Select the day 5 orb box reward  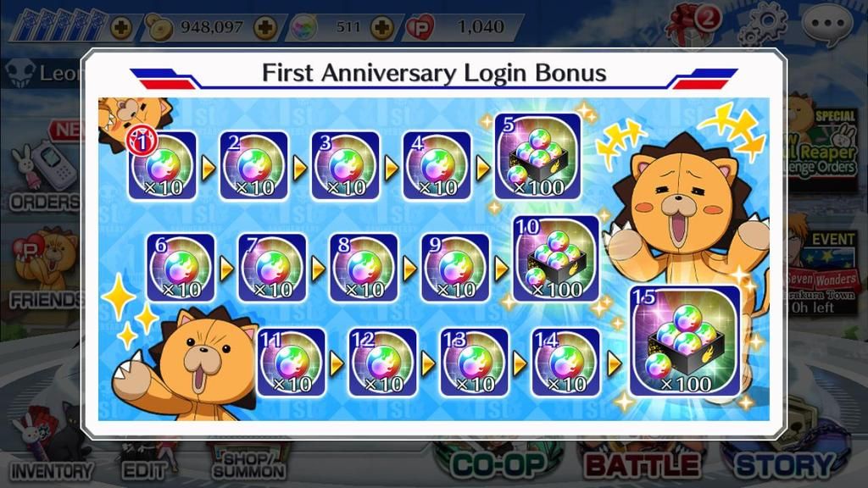[537, 157]
